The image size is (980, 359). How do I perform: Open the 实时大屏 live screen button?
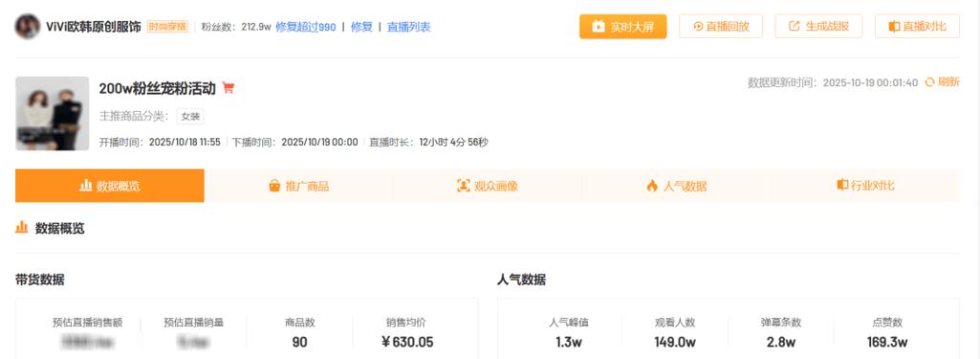pos(622,26)
